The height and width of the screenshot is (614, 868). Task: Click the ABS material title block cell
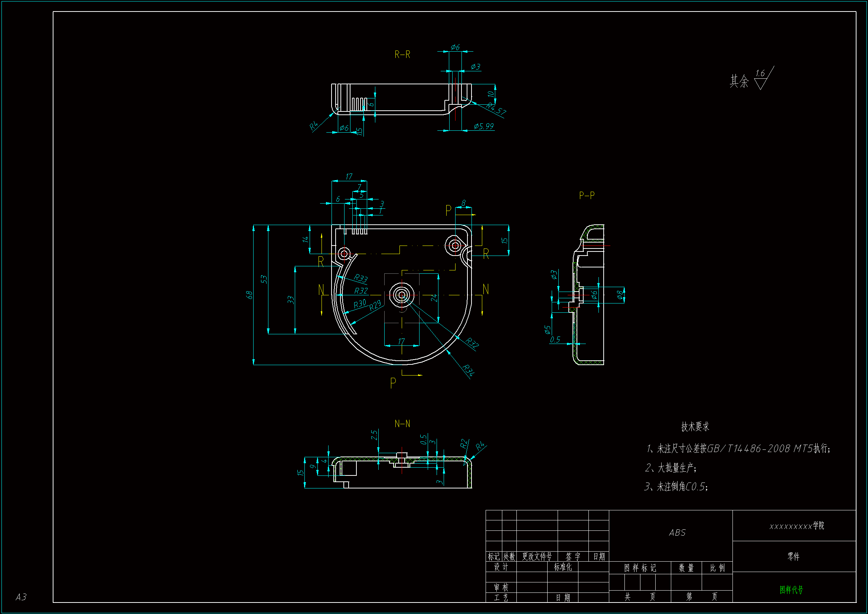[x=677, y=533]
